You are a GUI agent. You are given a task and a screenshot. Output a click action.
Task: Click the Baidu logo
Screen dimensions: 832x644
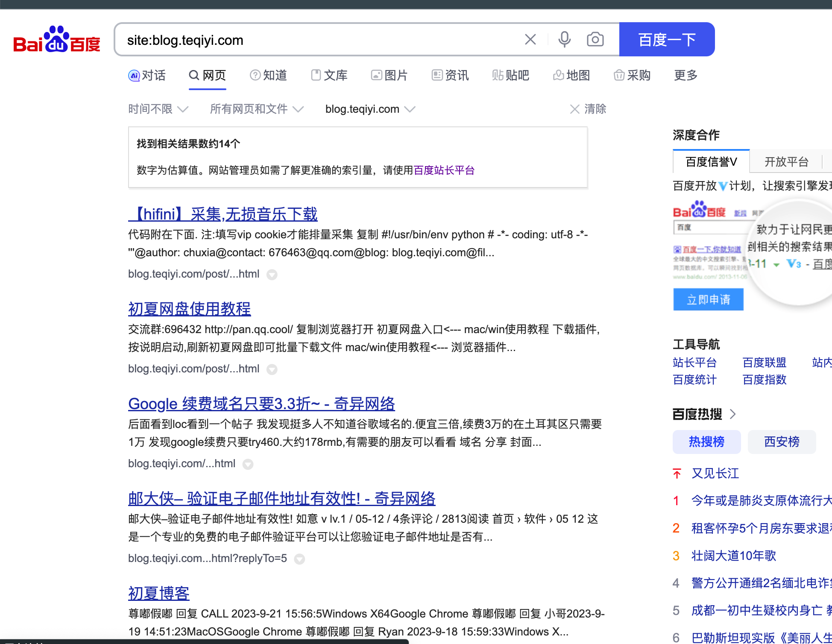coord(57,39)
